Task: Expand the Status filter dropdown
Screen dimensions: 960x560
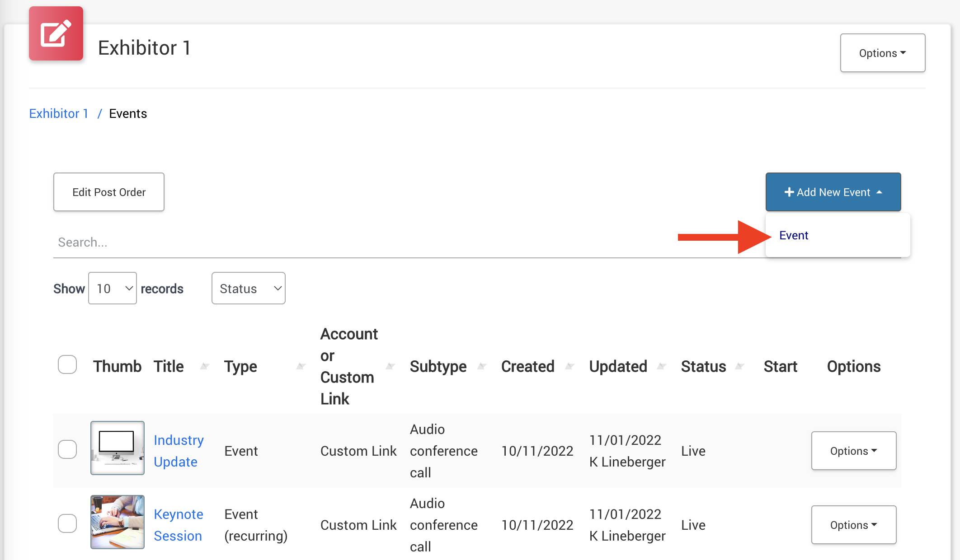Action: [x=248, y=288]
